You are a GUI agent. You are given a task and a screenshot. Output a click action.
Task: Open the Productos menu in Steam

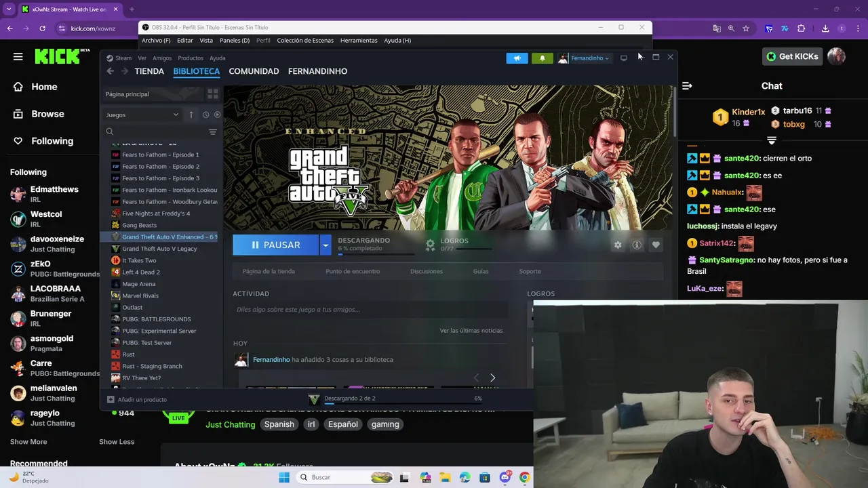[191, 58]
